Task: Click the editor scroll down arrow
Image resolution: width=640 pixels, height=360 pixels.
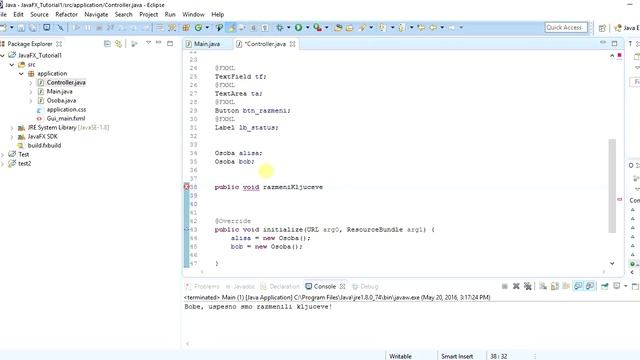Action: [612, 264]
